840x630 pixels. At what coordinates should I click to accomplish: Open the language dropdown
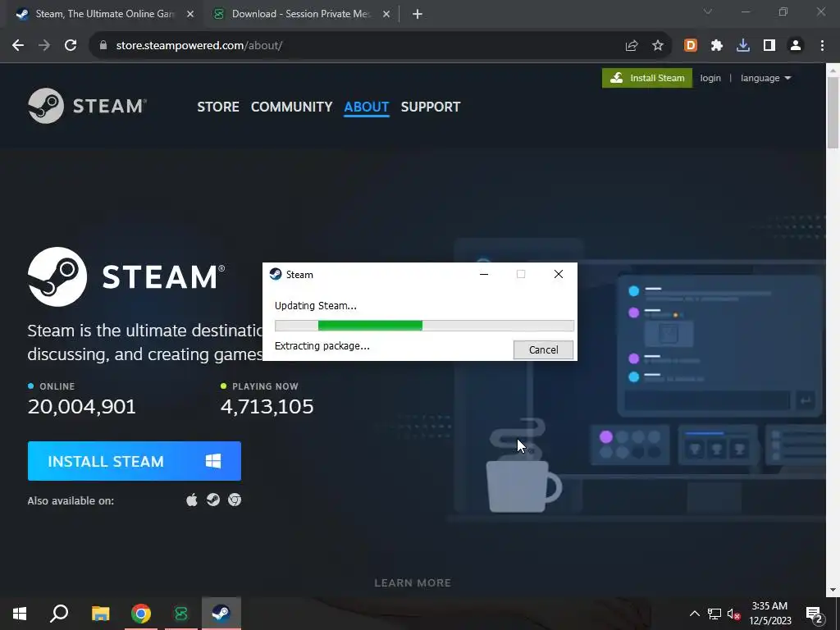(x=765, y=78)
